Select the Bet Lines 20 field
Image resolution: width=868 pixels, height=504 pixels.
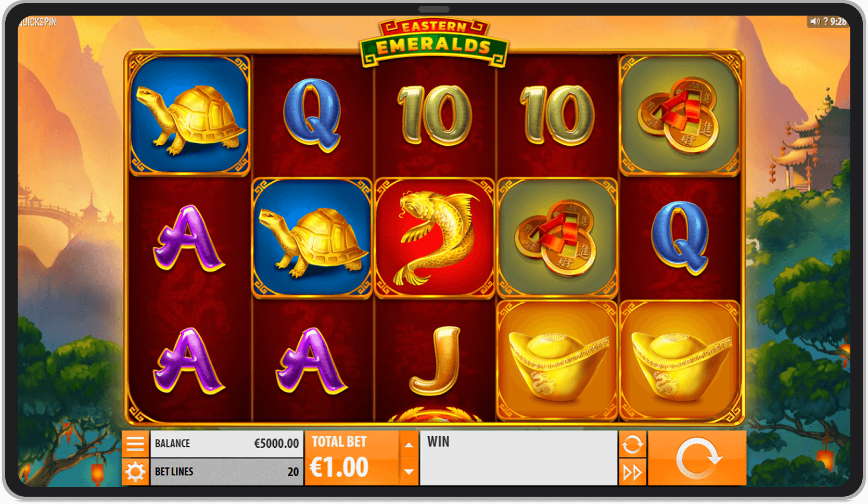tap(226, 472)
